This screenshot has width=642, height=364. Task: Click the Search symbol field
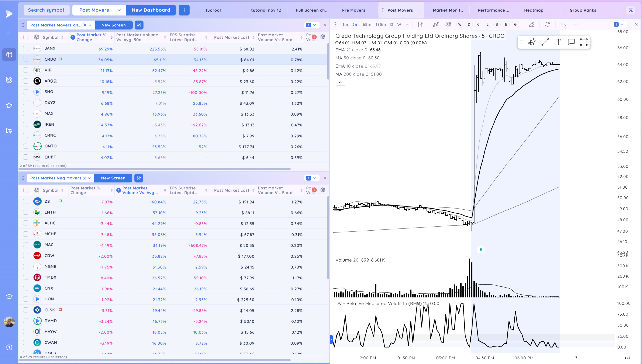[x=46, y=10]
